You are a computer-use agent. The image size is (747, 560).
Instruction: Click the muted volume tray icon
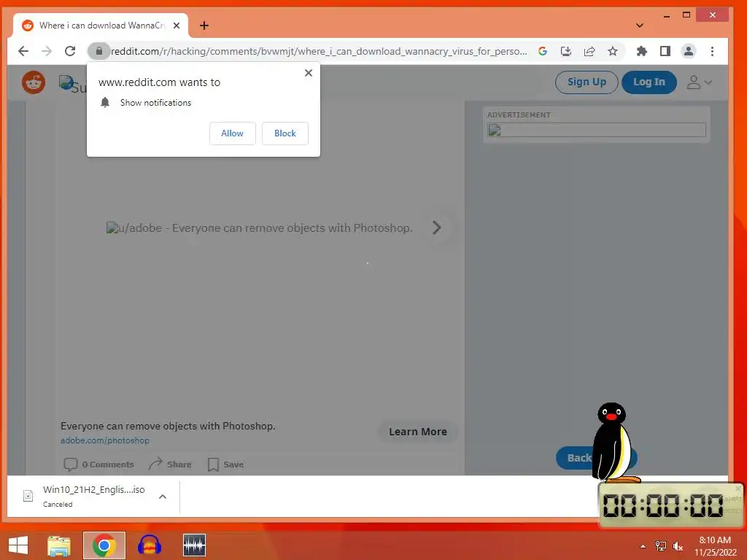pos(678,546)
